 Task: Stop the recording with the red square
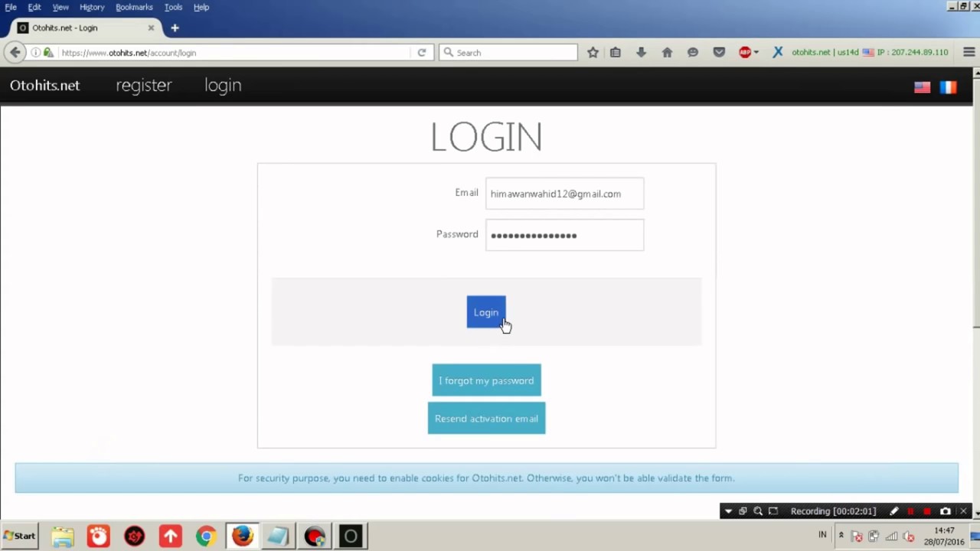point(927,511)
